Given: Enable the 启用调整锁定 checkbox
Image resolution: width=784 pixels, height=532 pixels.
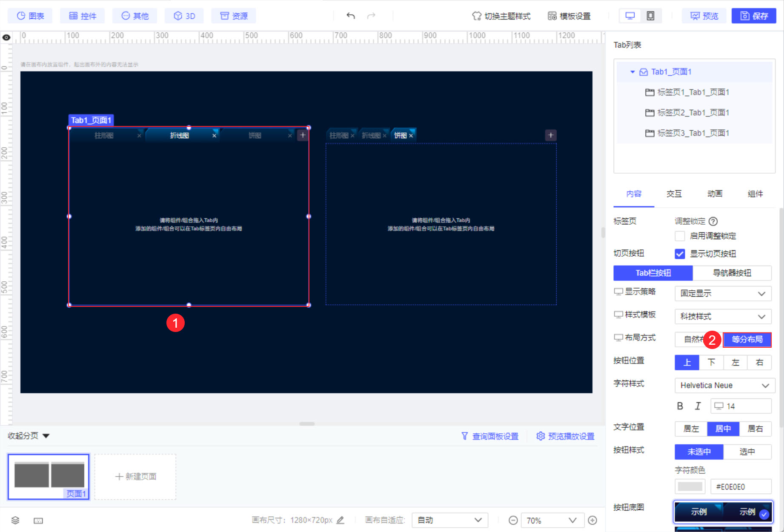Looking at the screenshot, I should 680,236.
